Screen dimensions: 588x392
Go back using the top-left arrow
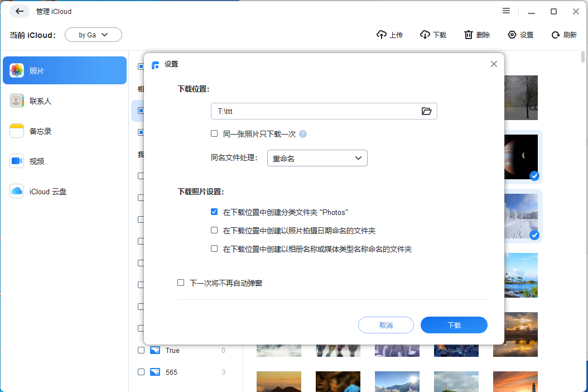(x=19, y=11)
